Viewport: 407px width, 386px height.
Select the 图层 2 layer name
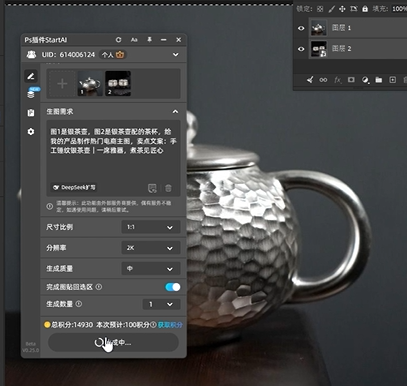(x=341, y=49)
